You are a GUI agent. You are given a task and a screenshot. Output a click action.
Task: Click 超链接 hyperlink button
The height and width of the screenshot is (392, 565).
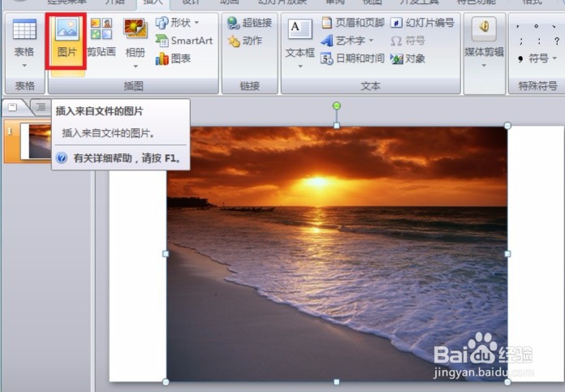click(x=249, y=23)
